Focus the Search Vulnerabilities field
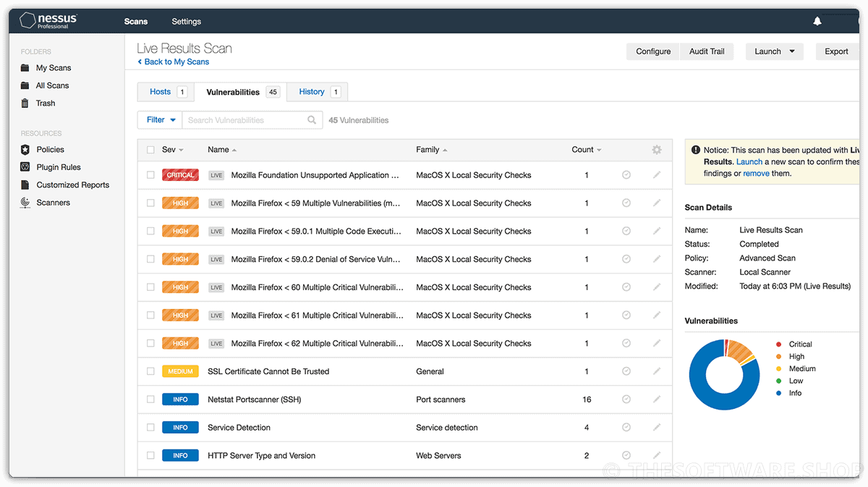The width and height of the screenshot is (868, 487). [x=252, y=120]
